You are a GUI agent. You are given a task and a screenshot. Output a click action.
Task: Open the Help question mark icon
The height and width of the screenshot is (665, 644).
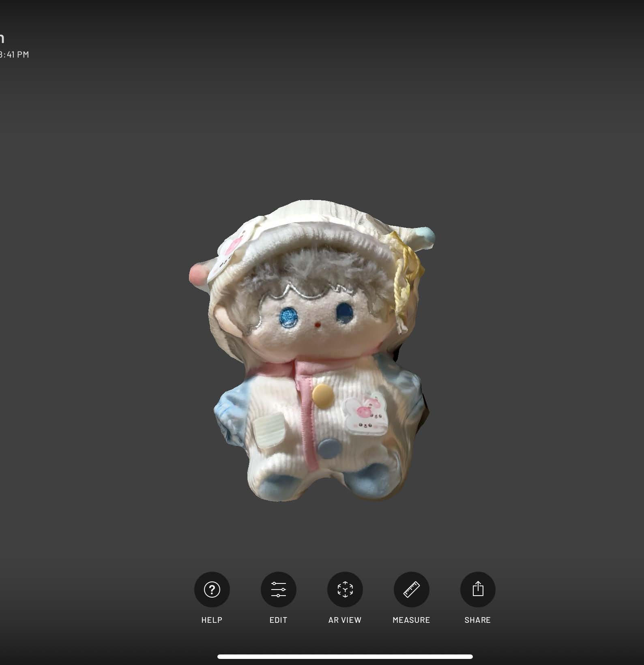click(212, 589)
